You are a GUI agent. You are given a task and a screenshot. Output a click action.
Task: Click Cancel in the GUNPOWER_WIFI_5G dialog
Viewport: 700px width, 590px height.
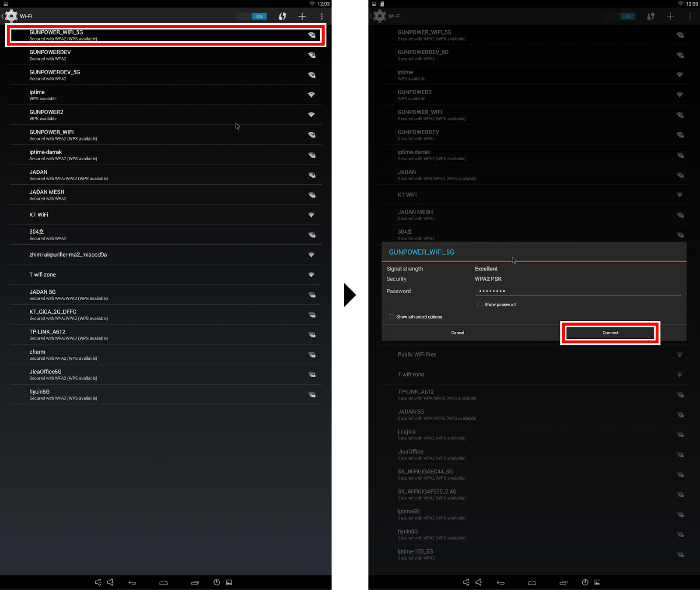[x=458, y=333]
